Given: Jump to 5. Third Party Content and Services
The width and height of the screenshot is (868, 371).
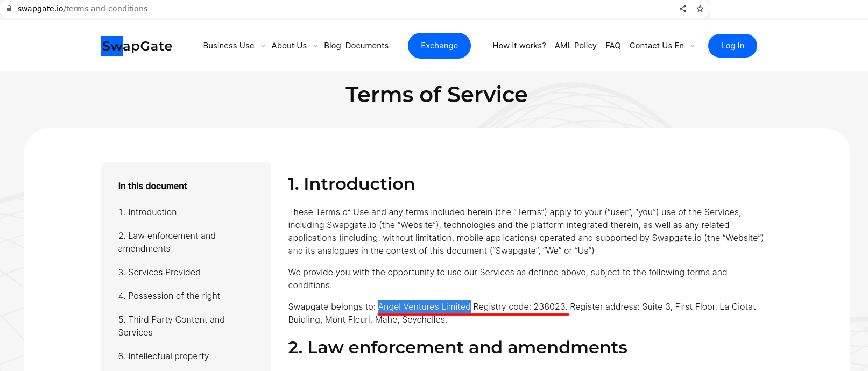Looking at the screenshot, I should click(172, 326).
